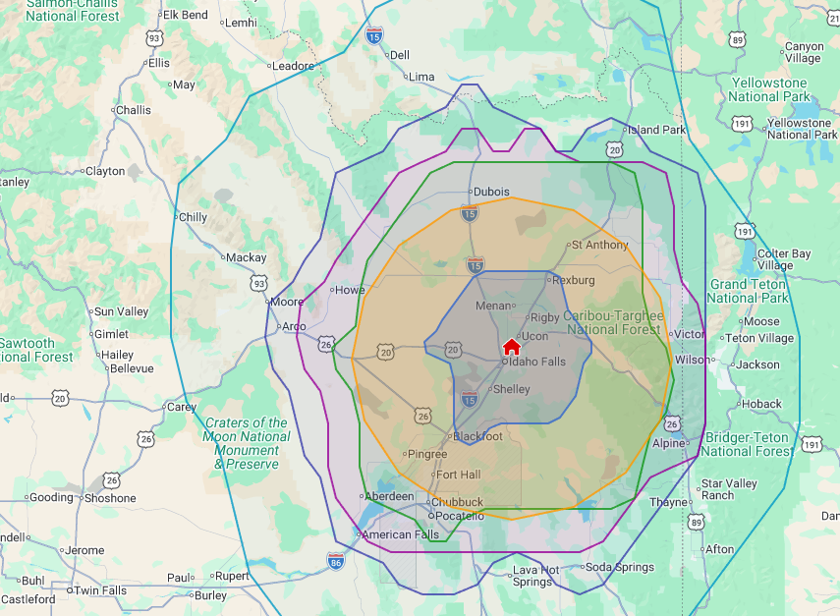Click the US 191 shield near Colter Bay Village
The height and width of the screenshot is (616, 840).
[745, 232]
